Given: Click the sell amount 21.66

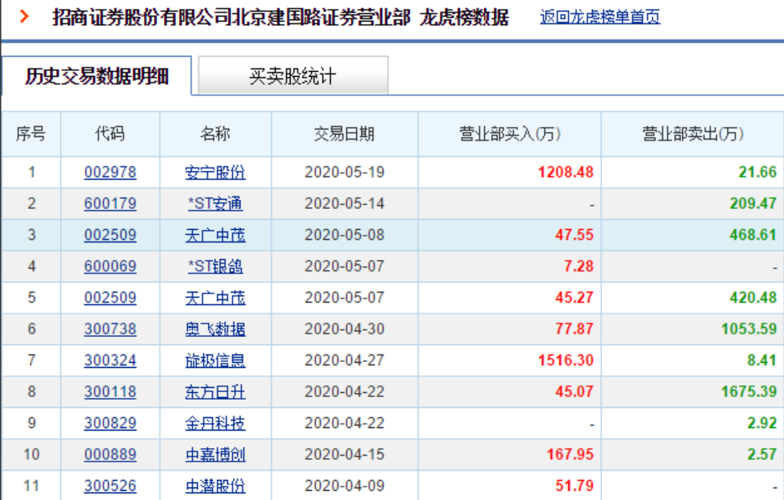Looking at the screenshot, I should tap(758, 172).
